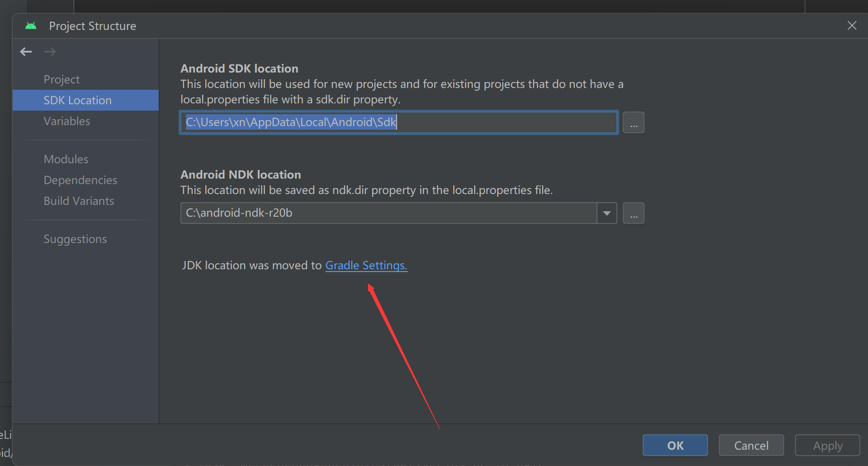Click the Android NDK location heading
Screen dimensions: 868x466
click(x=241, y=175)
